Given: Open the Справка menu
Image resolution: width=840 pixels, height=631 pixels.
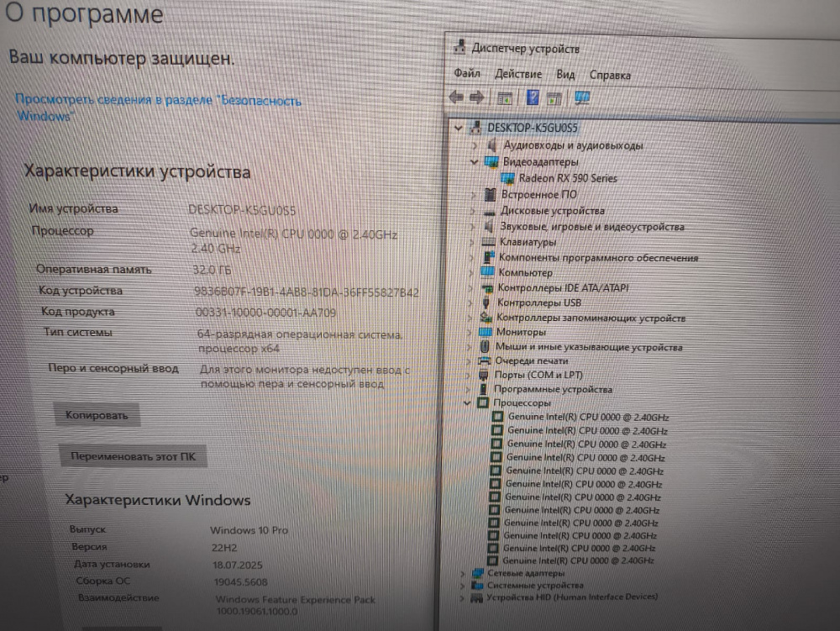Looking at the screenshot, I should [610, 75].
